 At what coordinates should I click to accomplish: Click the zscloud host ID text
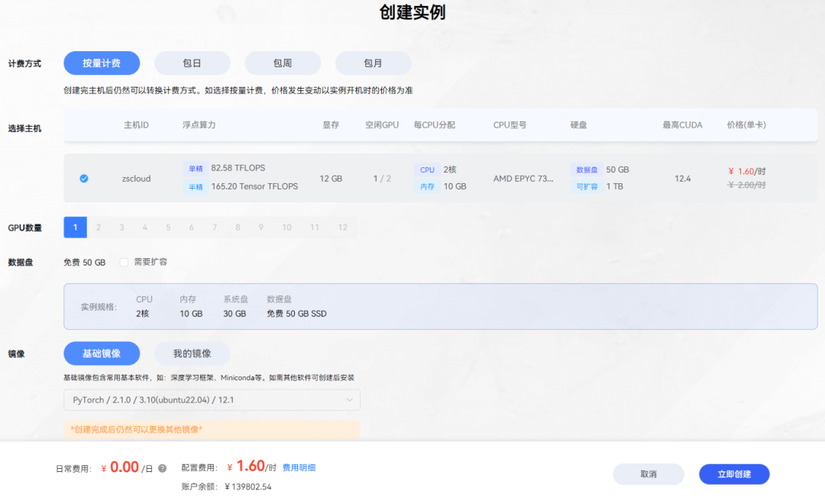136,179
